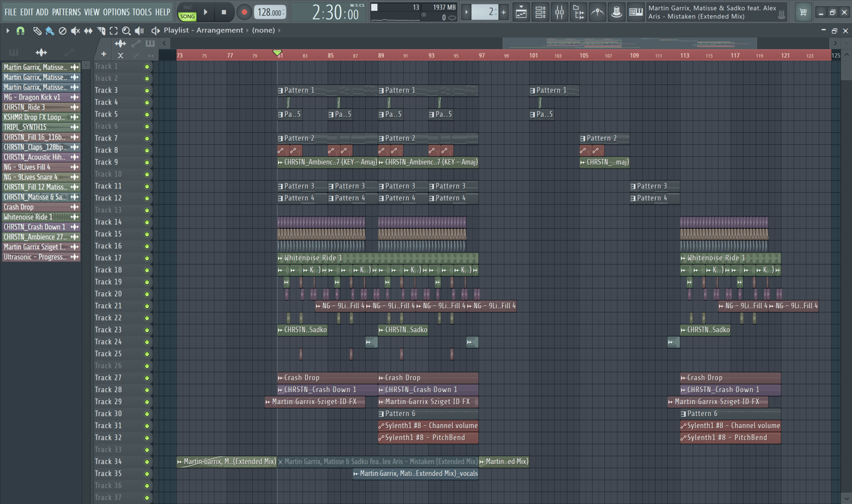Open the Mixer view
Viewport: 852px width, 504px height.
click(559, 12)
